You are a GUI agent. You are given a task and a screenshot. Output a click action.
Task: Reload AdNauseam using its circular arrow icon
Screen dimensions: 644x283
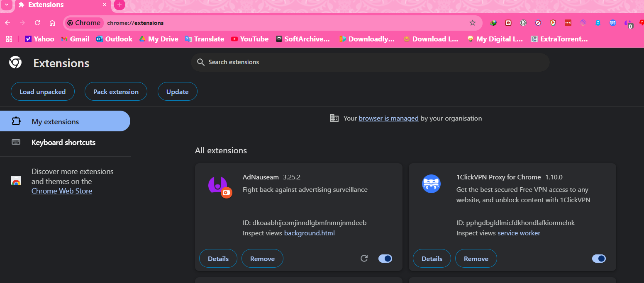pos(364,259)
